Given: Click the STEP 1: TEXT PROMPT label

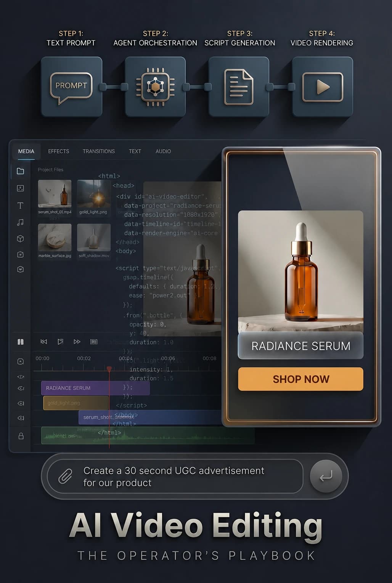Looking at the screenshot, I should pos(71,38).
